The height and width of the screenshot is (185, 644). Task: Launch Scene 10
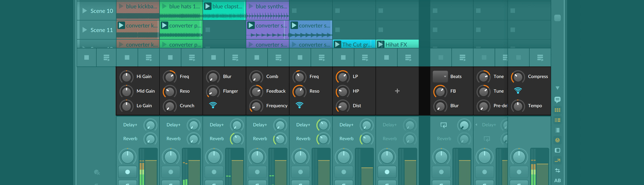[x=84, y=11]
